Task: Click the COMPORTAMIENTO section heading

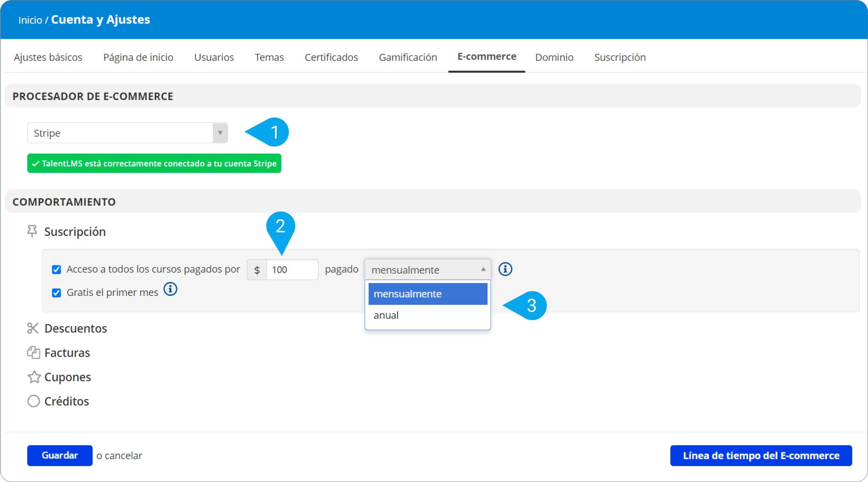Action: [64, 202]
